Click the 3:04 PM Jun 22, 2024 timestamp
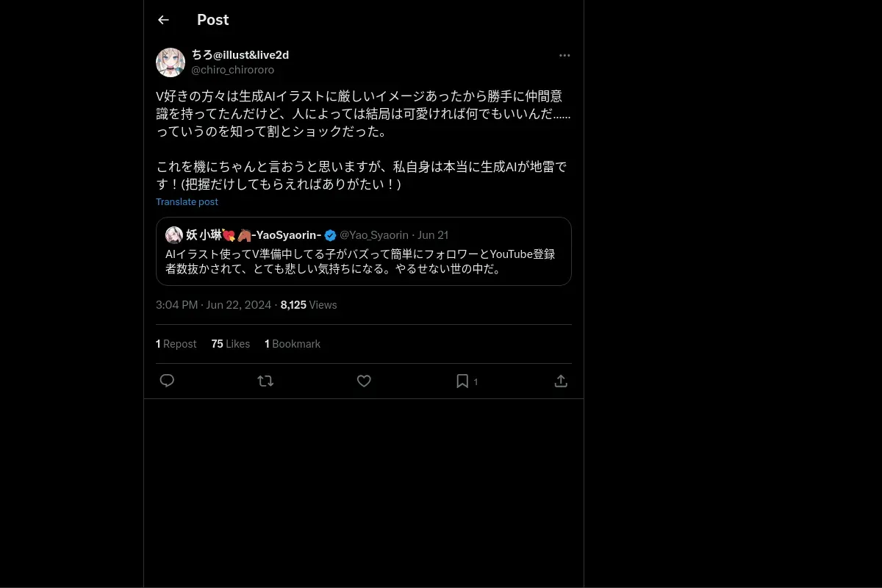Screen dimensions: 882x588 coord(213,305)
